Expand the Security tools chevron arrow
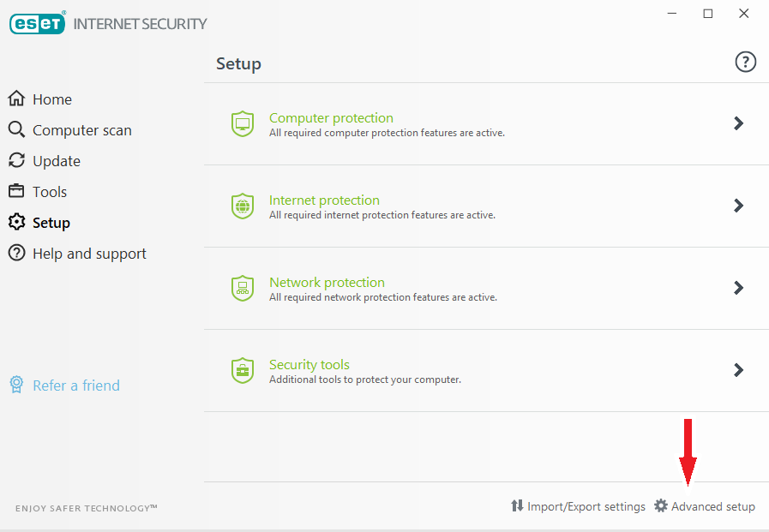The width and height of the screenshot is (769, 532). pyautogui.click(x=738, y=370)
